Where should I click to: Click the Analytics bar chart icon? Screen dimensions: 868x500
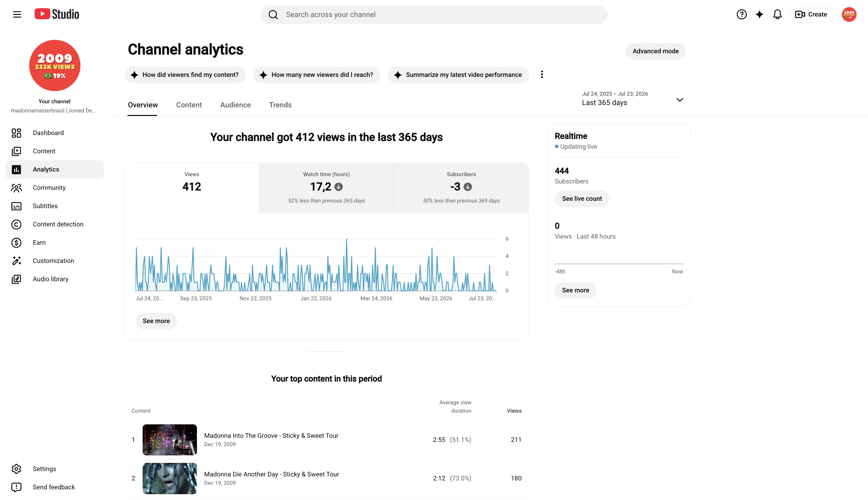coord(16,169)
